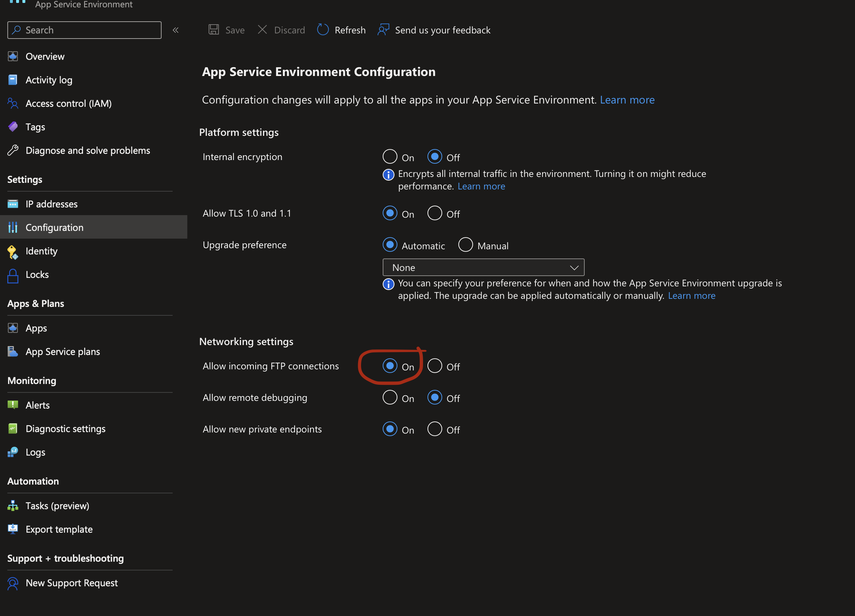Open Locks menu item
Viewport: 855px width, 616px height.
coord(37,274)
